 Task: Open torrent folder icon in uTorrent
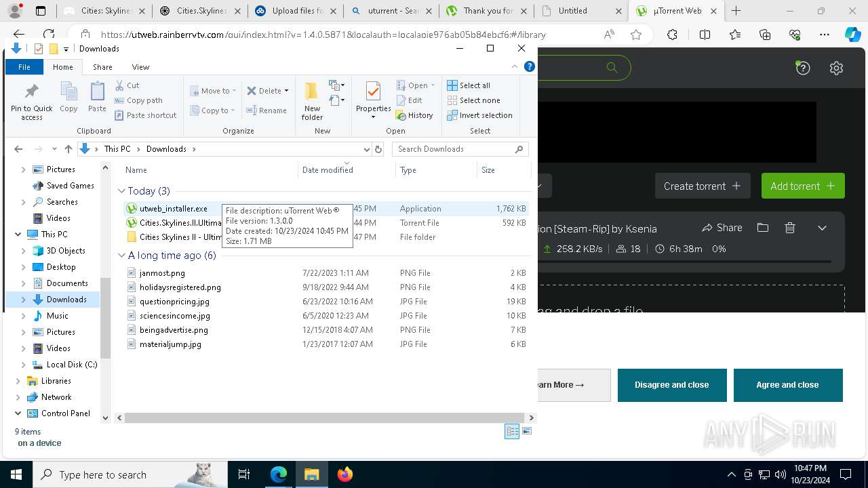coord(763,228)
